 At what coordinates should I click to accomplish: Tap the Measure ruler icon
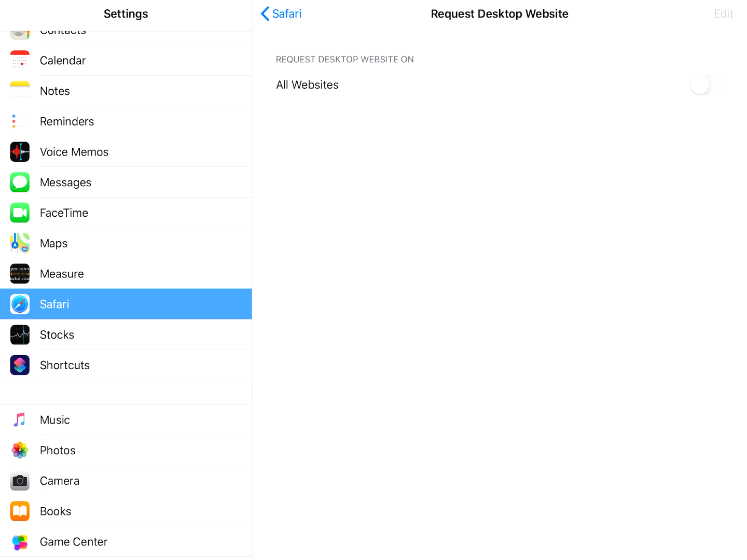pyautogui.click(x=20, y=274)
